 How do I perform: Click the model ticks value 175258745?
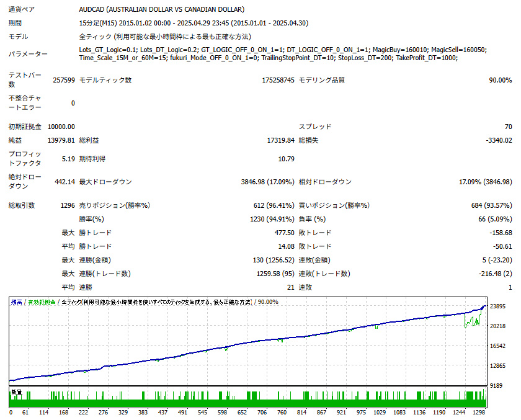coord(278,80)
